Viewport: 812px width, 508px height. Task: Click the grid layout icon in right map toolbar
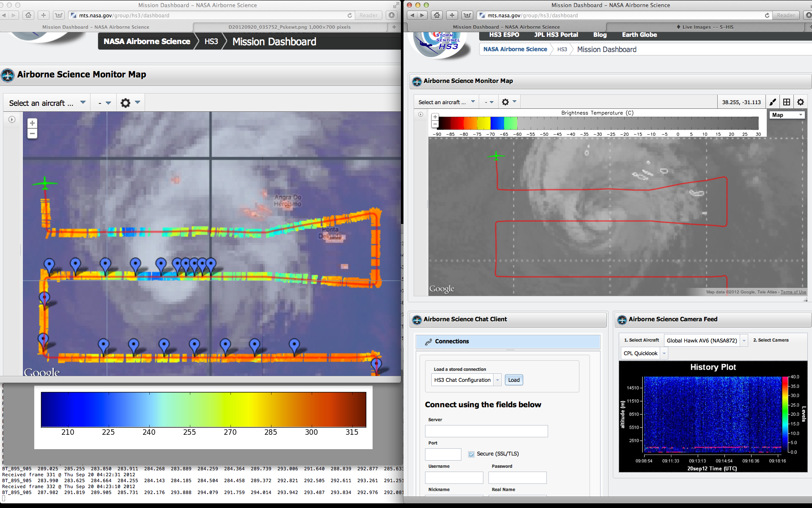point(787,102)
